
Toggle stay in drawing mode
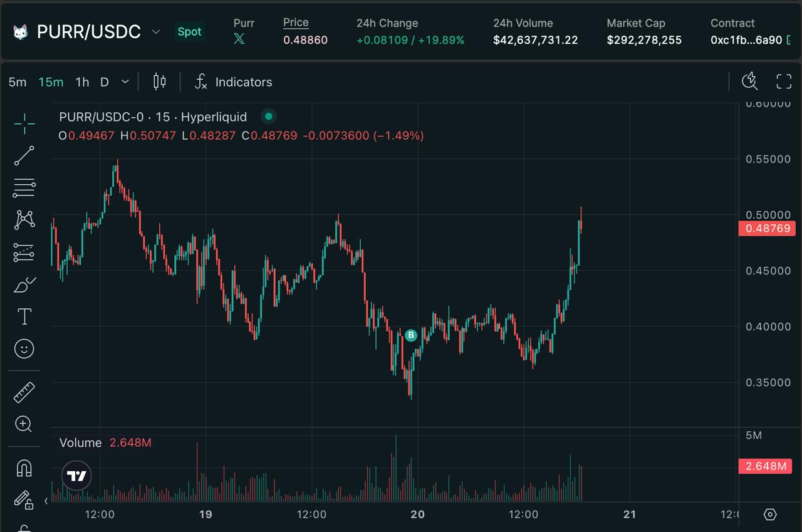pos(24,499)
